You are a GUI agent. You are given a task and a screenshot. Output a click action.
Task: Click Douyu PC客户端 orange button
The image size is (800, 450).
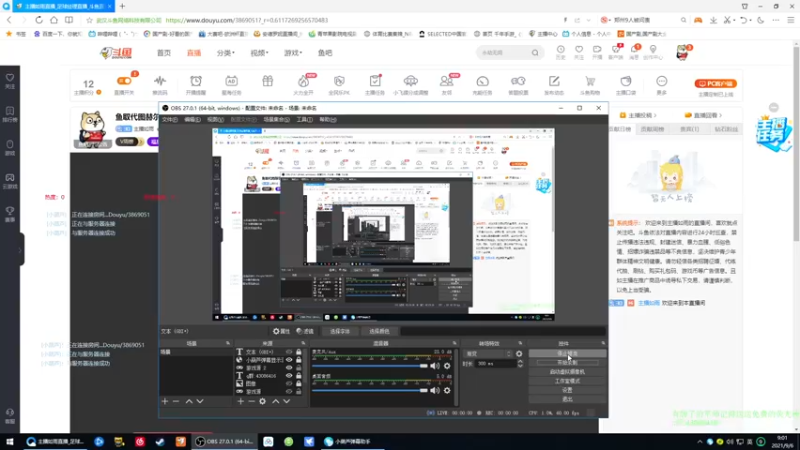tap(715, 83)
